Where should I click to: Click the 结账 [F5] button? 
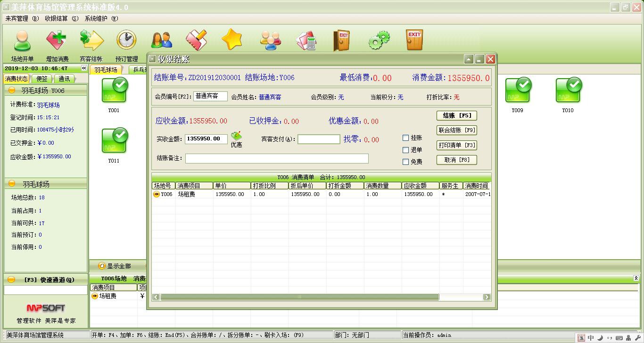[x=457, y=115]
